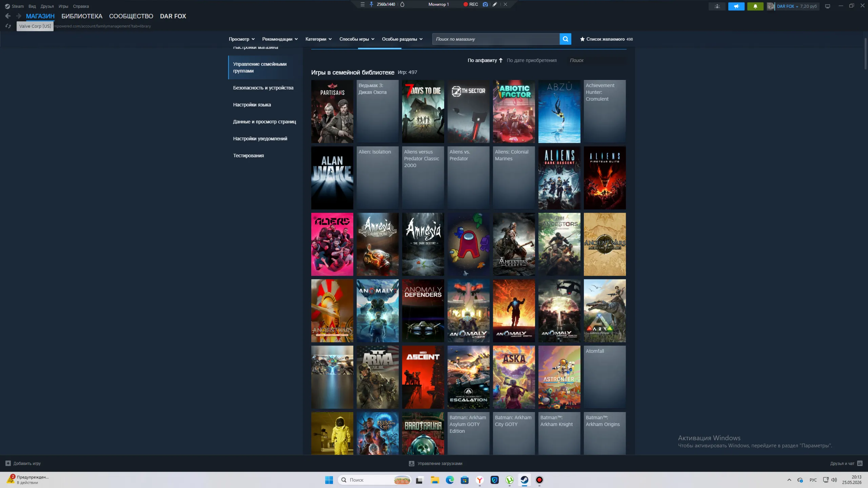The image size is (868, 488).
Task: Expand the Рекомендации dropdown menu
Action: pyautogui.click(x=280, y=39)
